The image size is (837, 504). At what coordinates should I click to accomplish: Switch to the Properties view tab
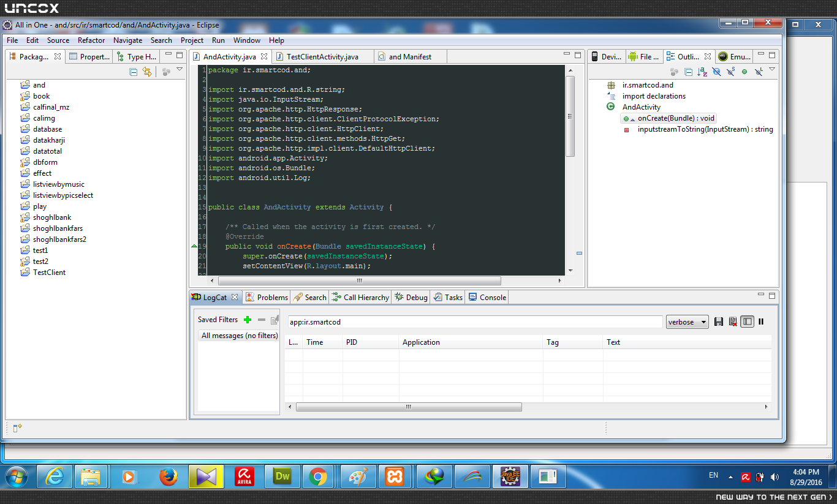89,56
